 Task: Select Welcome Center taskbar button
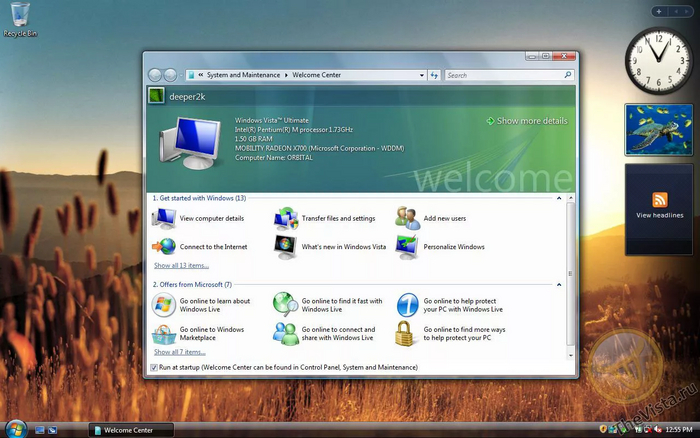(x=131, y=430)
